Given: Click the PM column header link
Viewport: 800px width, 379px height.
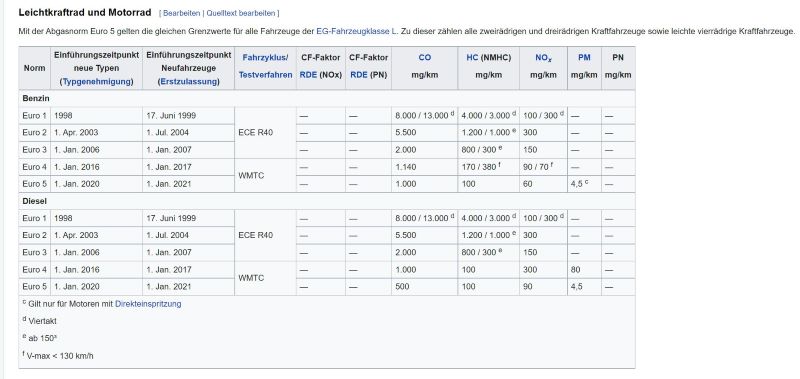Looking at the screenshot, I should point(584,58).
